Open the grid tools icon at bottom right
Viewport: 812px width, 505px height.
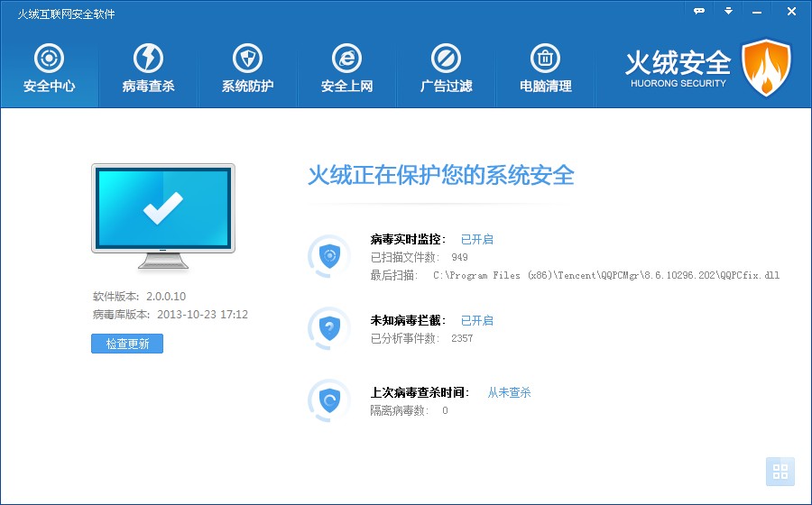pos(780,472)
